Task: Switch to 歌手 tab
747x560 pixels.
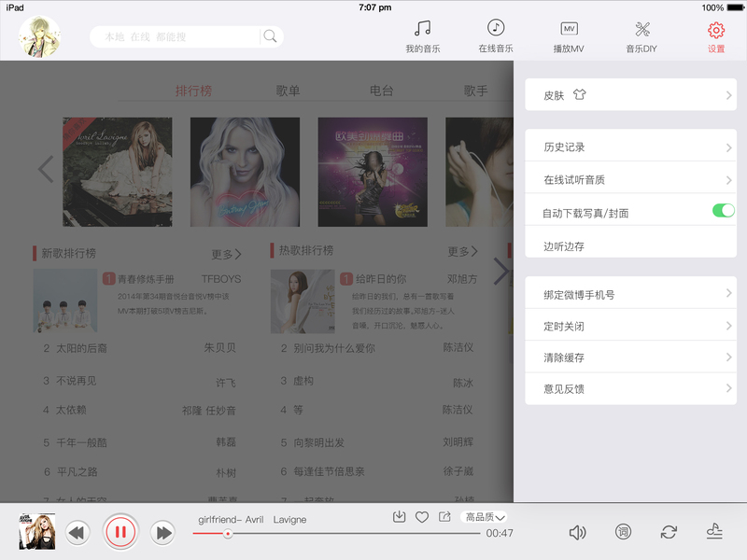Action: click(x=476, y=91)
